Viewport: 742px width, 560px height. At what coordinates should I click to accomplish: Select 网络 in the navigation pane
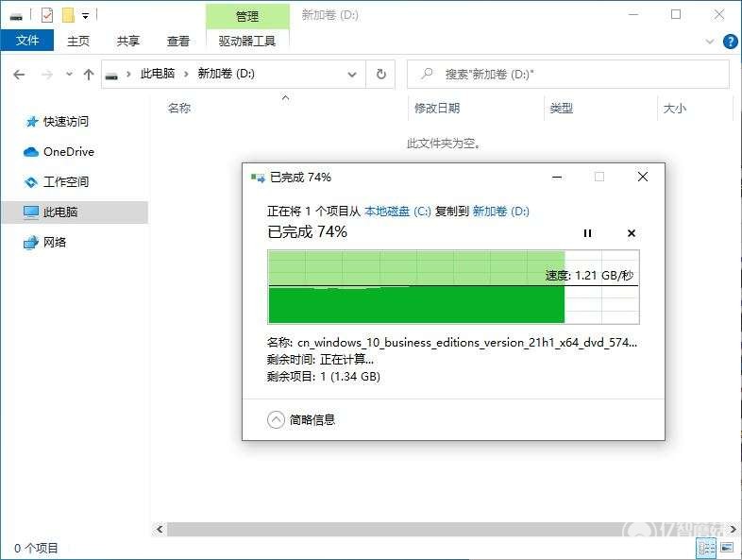[x=55, y=243]
